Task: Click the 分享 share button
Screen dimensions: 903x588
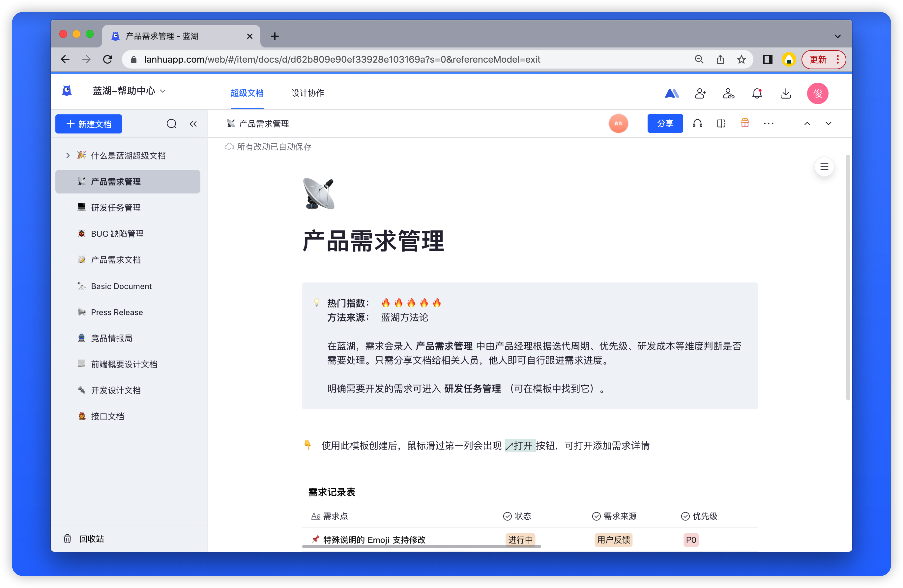Action: 665,123
